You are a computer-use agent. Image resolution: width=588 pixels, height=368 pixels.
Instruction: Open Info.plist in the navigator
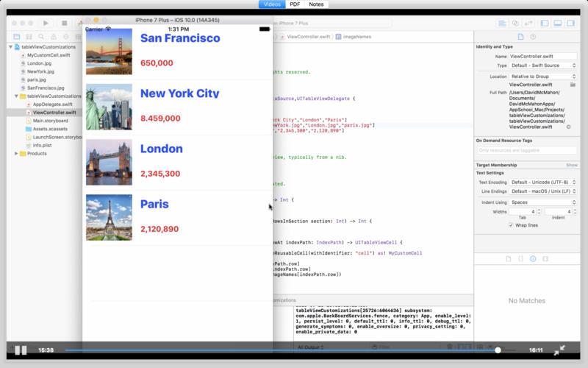42,145
